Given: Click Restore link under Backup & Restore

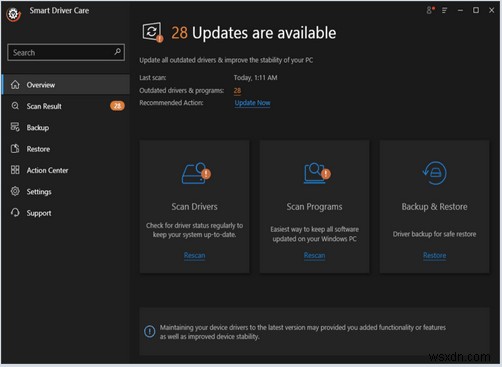Looking at the screenshot, I should tap(434, 255).
